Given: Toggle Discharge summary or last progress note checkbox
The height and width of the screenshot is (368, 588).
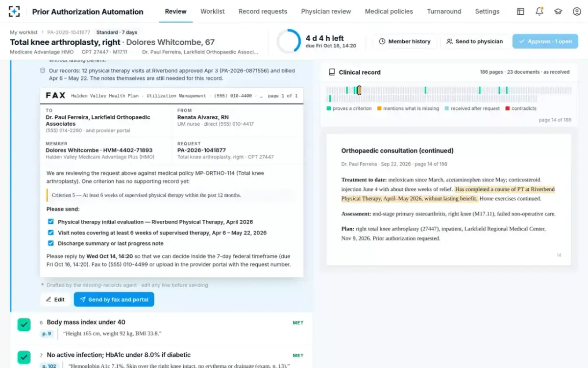Looking at the screenshot, I should [50, 243].
